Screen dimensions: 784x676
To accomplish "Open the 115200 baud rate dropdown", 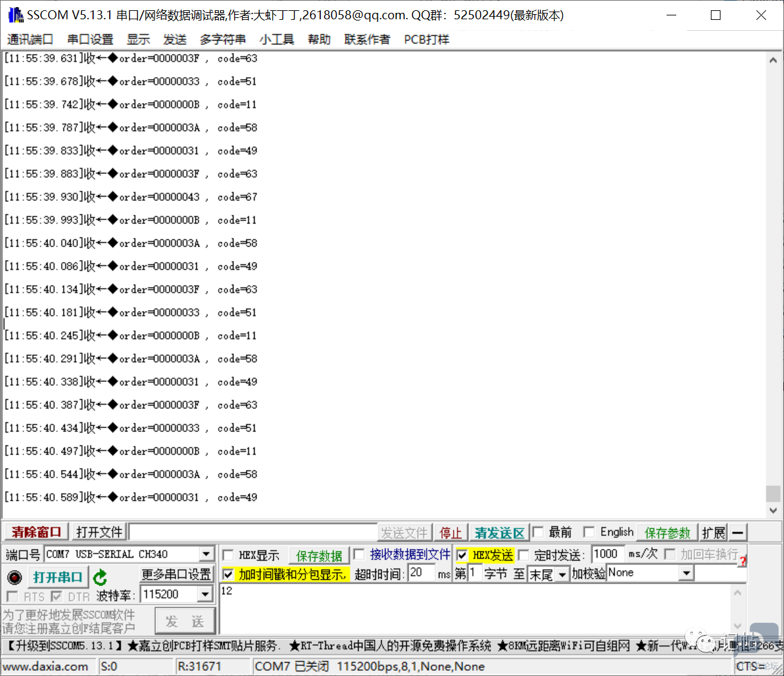I will coord(205,594).
